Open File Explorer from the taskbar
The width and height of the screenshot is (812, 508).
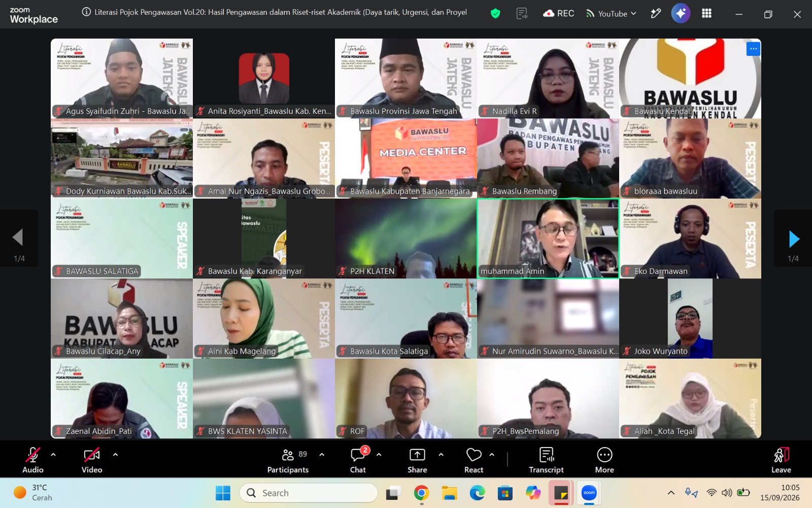click(449, 493)
